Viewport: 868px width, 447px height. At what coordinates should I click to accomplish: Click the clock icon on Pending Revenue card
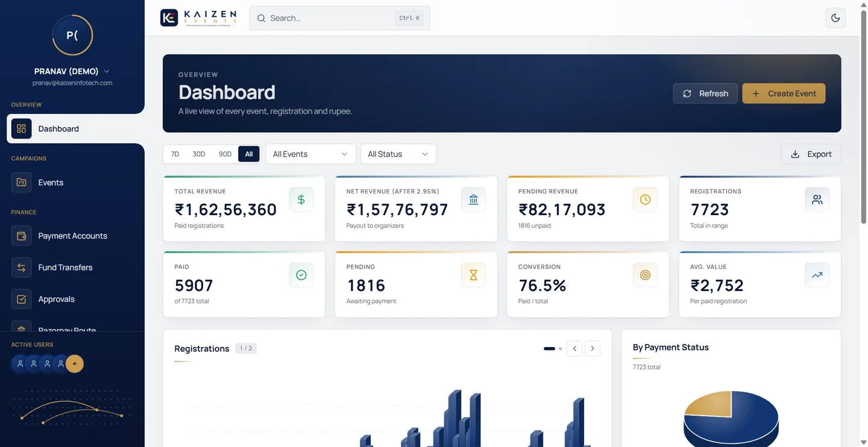coord(645,199)
